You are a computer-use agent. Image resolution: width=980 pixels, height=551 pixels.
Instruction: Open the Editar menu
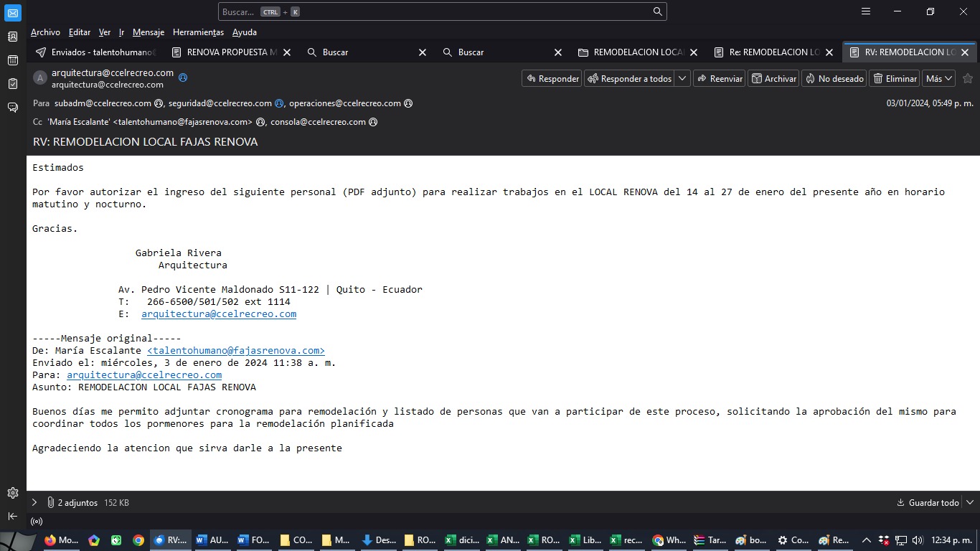pos(80,32)
